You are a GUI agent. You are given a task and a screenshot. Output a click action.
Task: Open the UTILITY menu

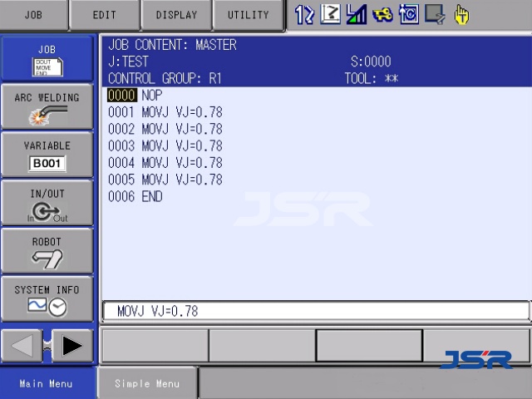point(248,15)
